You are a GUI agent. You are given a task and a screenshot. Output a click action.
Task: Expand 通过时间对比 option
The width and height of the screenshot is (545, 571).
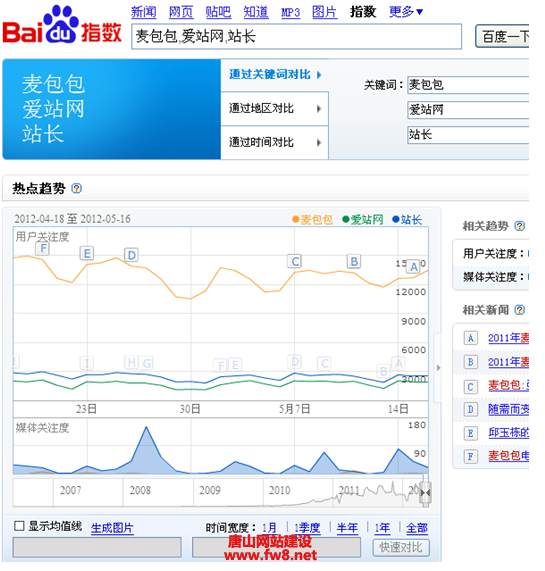tap(275, 142)
